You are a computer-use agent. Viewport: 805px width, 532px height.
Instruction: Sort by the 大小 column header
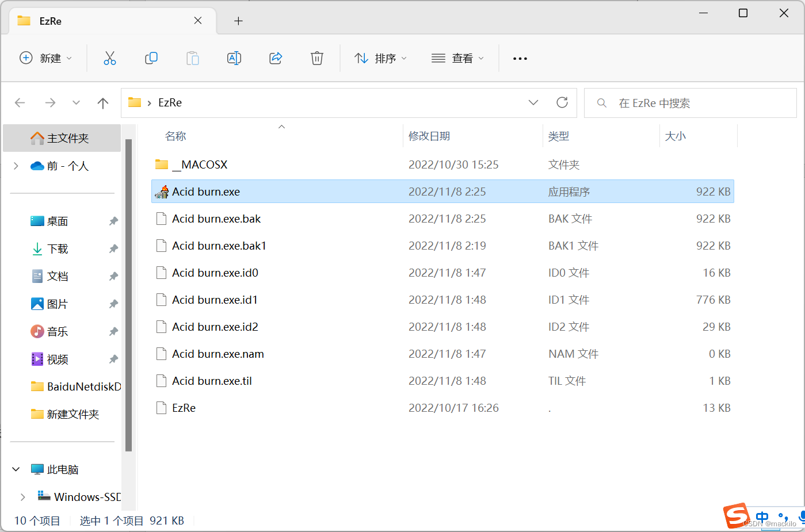pos(676,136)
